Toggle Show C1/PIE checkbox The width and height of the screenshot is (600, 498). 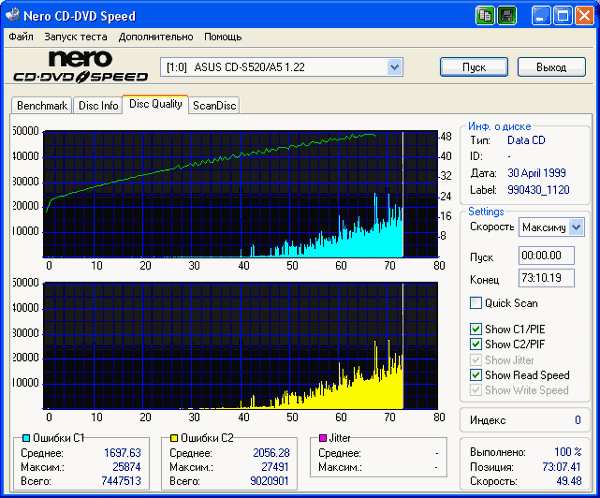coord(476,329)
